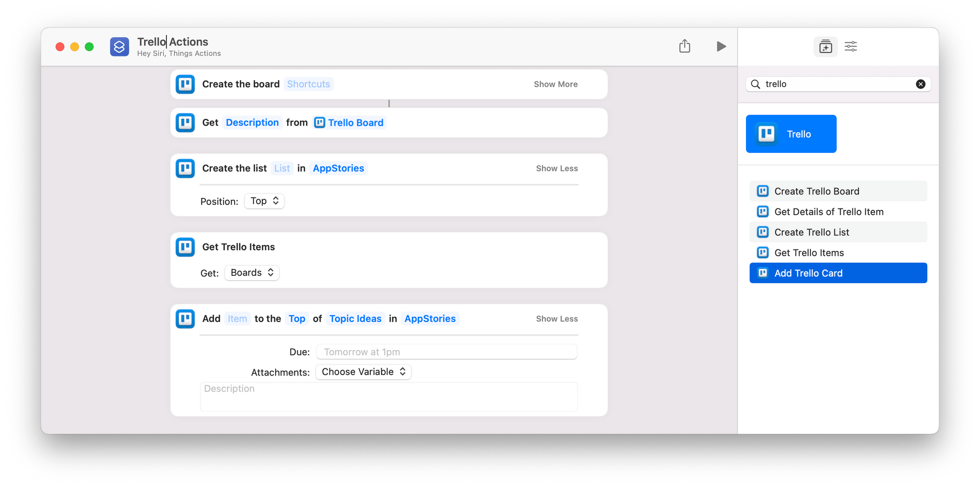Close the window with the red button
The height and width of the screenshot is (488, 980).
(60, 46)
